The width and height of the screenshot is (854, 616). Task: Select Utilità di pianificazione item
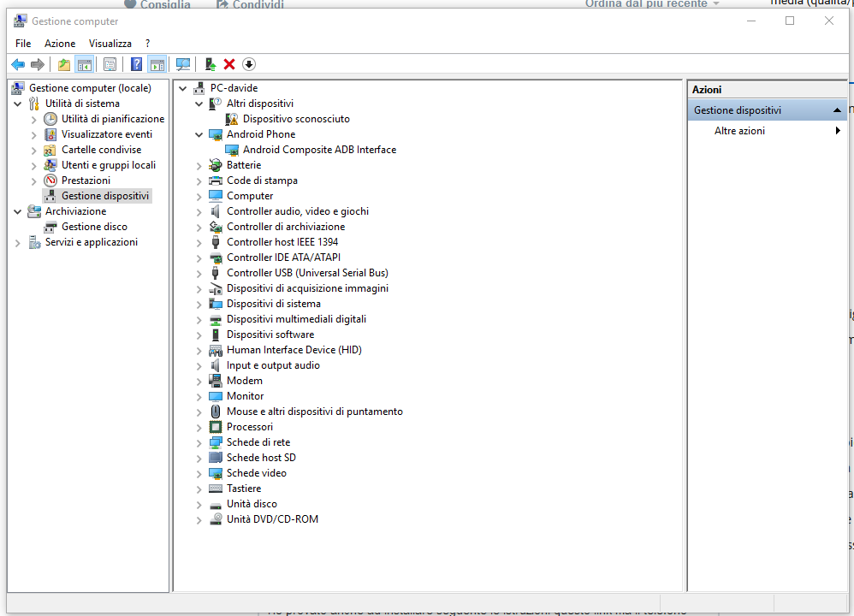coord(113,119)
